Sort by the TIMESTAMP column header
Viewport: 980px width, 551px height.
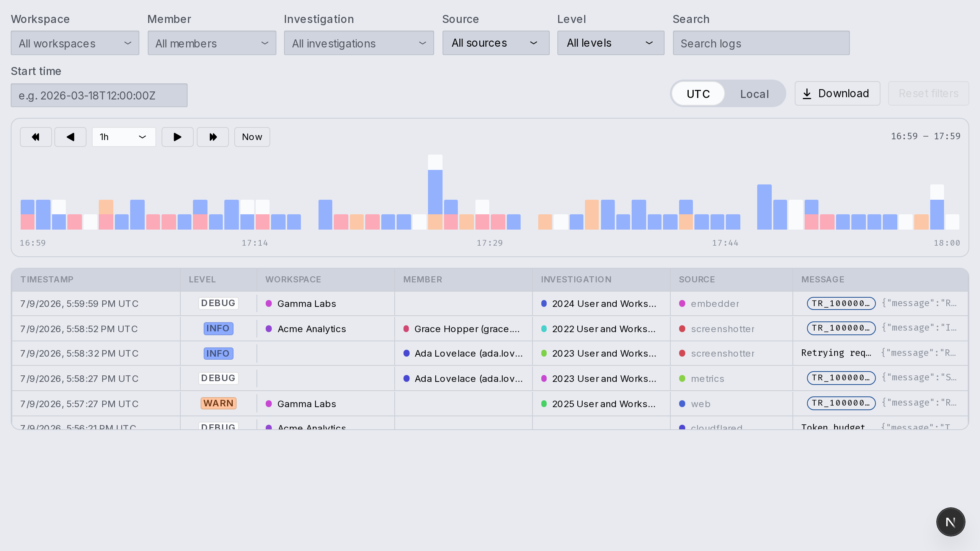(47, 279)
